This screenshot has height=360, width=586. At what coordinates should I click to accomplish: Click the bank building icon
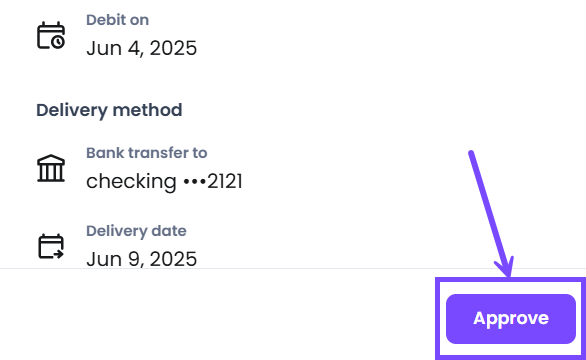pyautogui.click(x=51, y=168)
